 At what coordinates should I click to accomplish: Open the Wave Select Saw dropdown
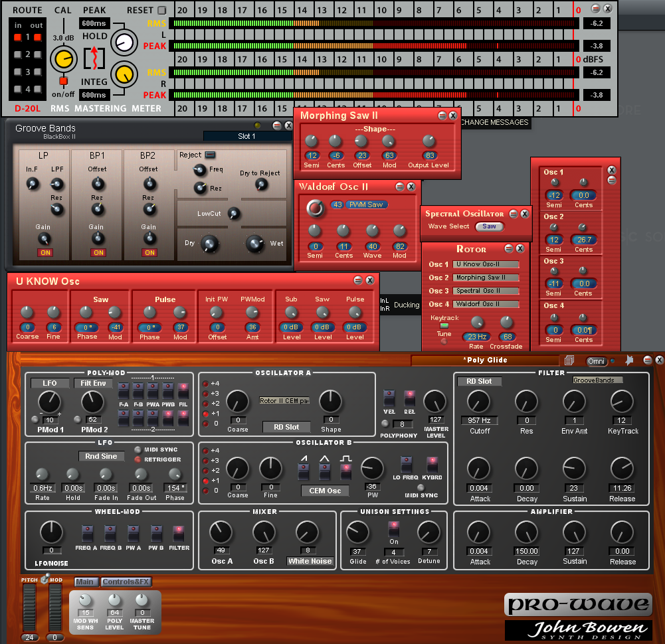pyautogui.click(x=489, y=226)
